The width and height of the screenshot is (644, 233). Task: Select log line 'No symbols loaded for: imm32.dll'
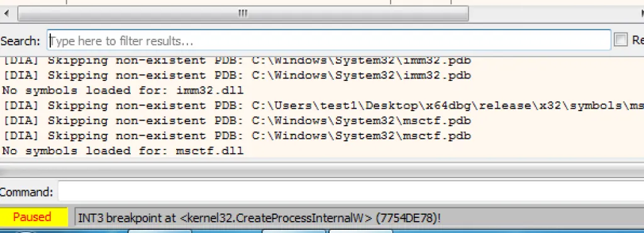(x=123, y=90)
